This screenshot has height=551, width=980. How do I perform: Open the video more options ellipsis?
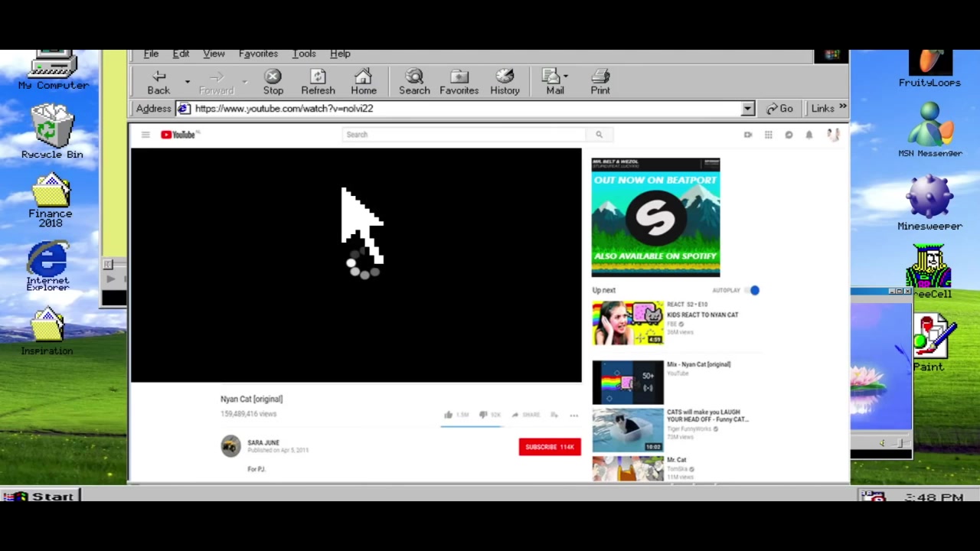coord(573,415)
